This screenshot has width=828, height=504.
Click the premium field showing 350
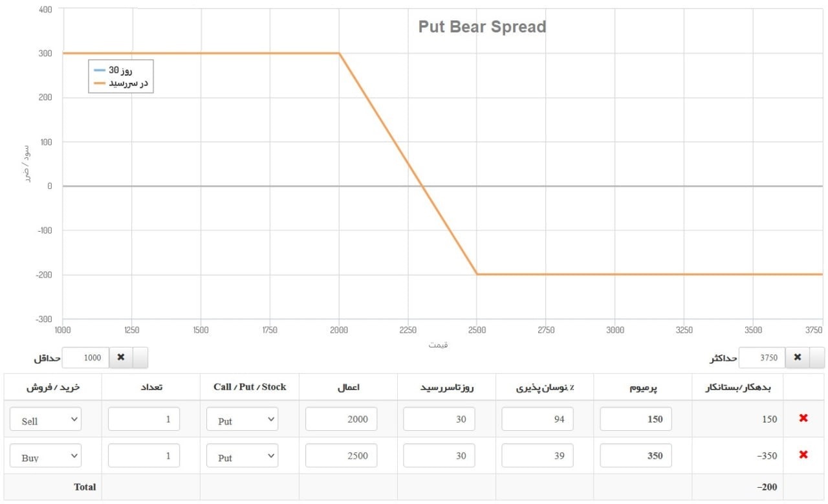636,455
